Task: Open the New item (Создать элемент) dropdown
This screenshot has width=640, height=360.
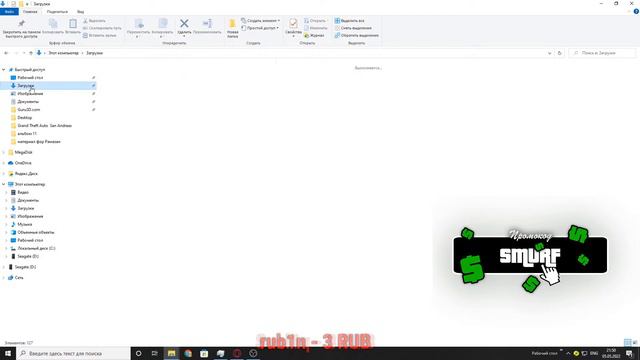Action: (x=260, y=21)
